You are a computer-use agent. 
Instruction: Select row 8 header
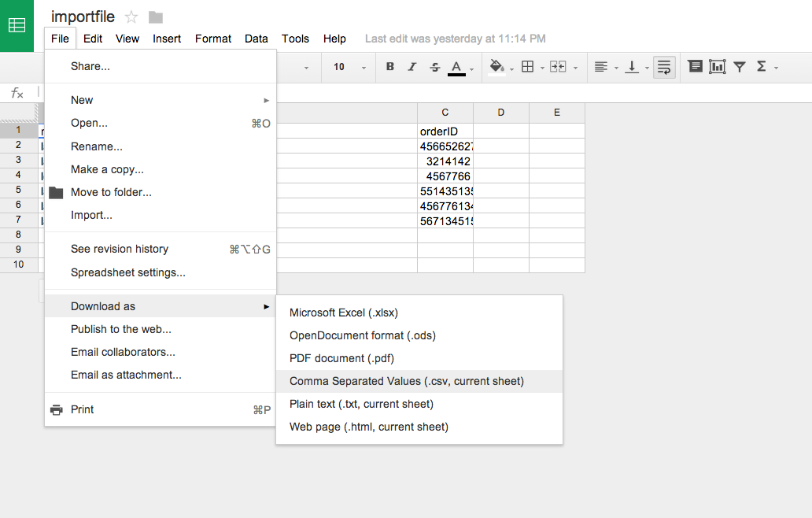[x=18, y=235]
